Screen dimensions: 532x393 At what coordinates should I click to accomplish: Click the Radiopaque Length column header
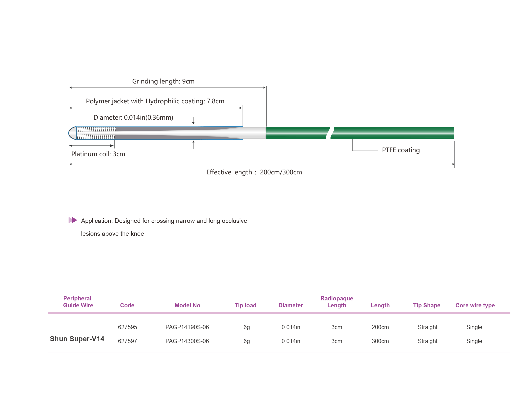pos(336,302)
